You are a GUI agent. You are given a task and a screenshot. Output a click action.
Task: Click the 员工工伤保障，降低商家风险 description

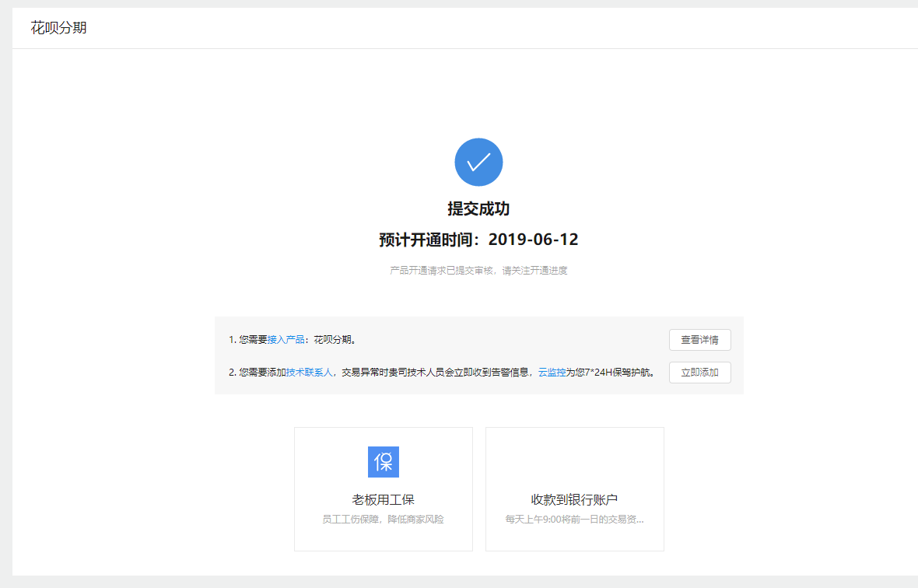[384, 520]
